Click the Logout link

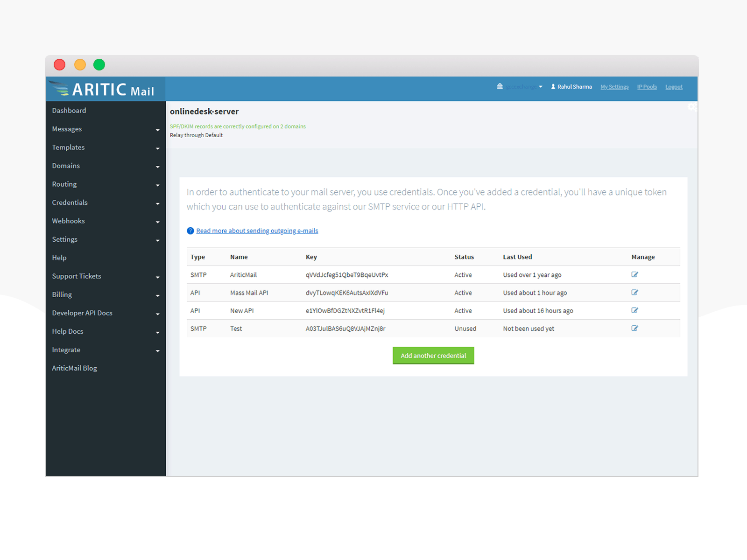(x=674, y=87)
